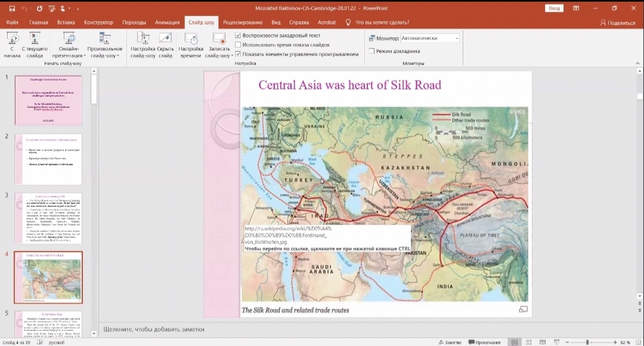Switch to the Рецензирование tab

pyautogui.click(x=243, y=23)
